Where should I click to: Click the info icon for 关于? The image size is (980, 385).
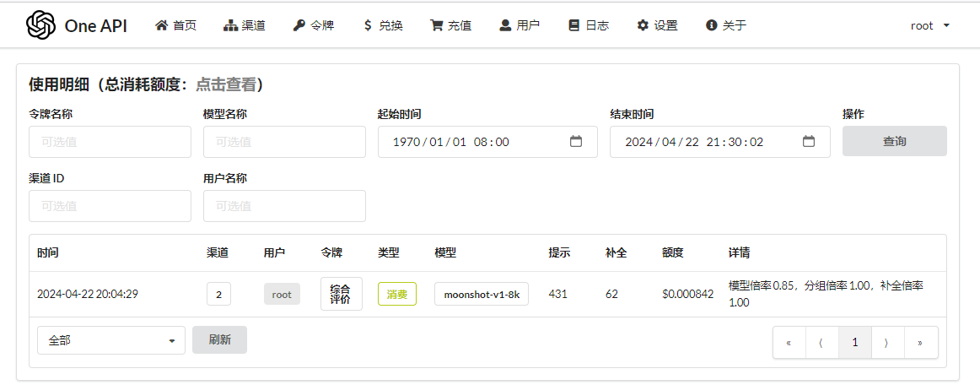click(x=711, y=25)
